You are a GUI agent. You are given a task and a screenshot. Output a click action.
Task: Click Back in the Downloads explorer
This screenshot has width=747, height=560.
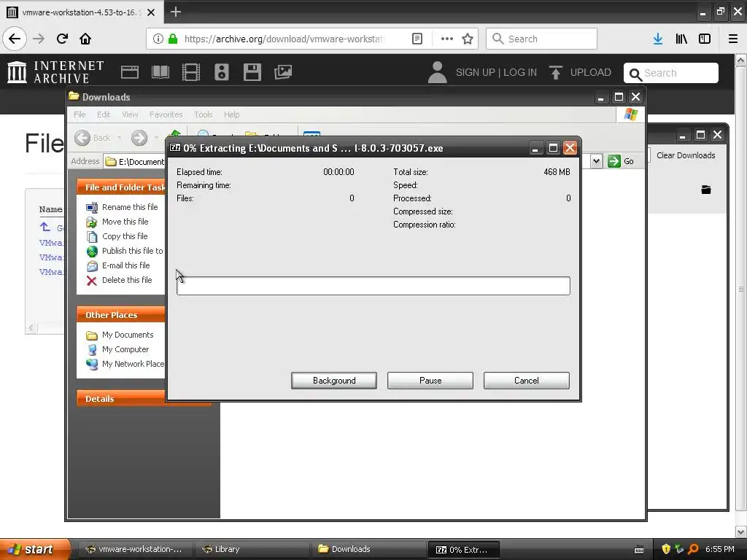coord(93,138)
